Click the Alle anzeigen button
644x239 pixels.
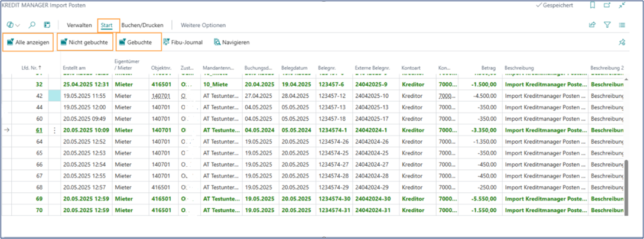point(28,43)
